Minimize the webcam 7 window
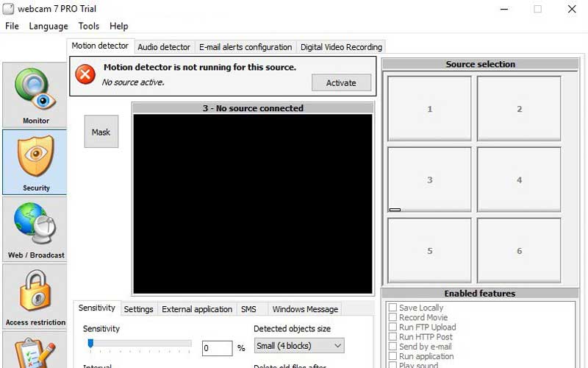Viewport: 588px width, 368px height. [504, 9]
